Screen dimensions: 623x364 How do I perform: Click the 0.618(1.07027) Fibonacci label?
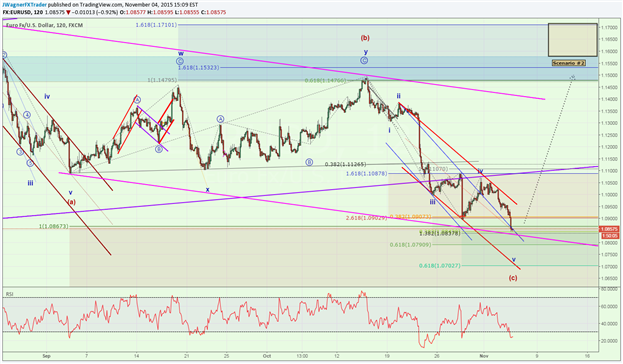click(x=439, y=265)
